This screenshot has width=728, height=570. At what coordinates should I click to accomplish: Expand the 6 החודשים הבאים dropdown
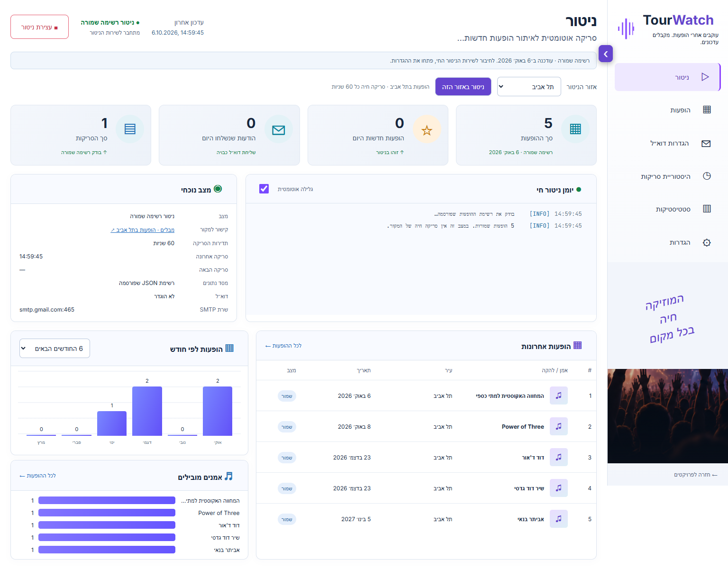click(55, 349)
